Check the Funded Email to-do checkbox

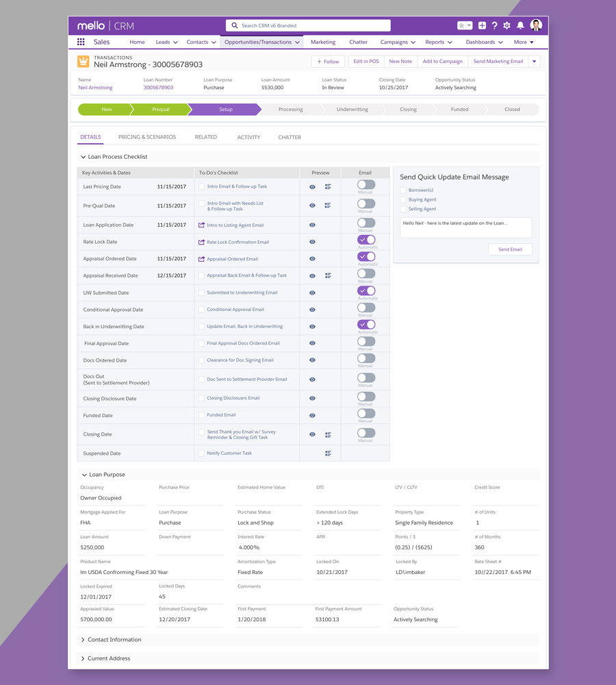coord(201,415)
